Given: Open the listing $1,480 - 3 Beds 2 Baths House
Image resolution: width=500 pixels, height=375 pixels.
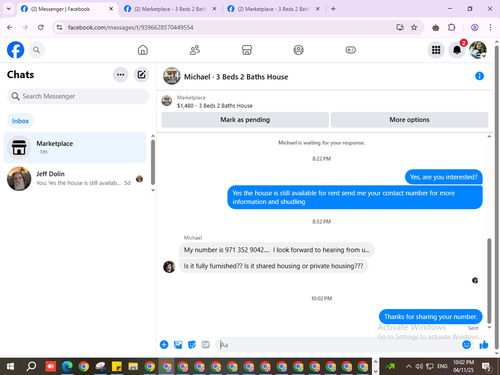Looking at the screenshot, I should pyautogui.click(x=215, y=106).
